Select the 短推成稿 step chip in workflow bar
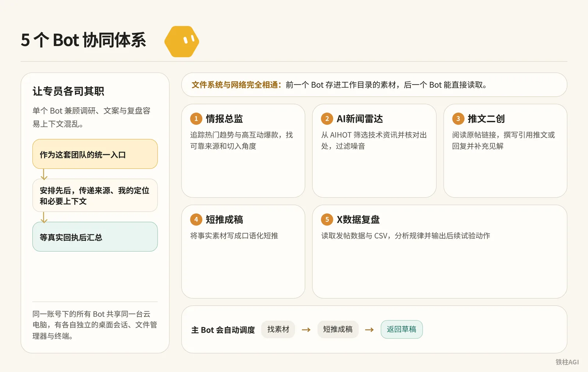 pyautogui.click(x=338, y=329)
